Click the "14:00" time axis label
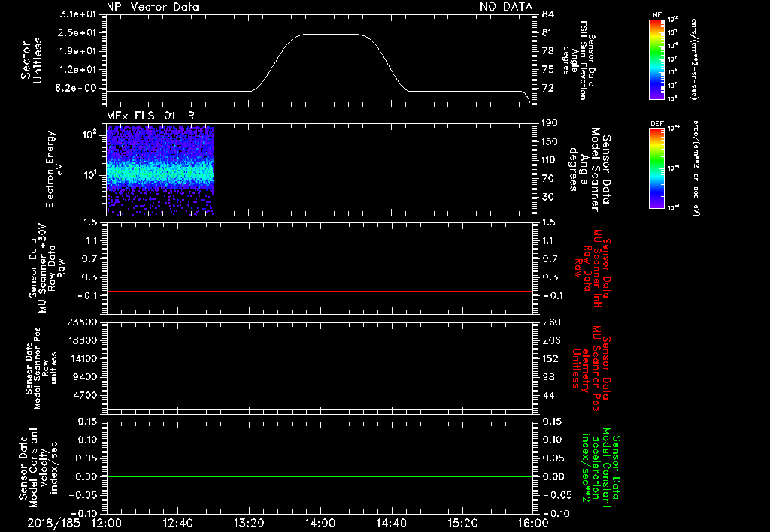 coord(320,523)
